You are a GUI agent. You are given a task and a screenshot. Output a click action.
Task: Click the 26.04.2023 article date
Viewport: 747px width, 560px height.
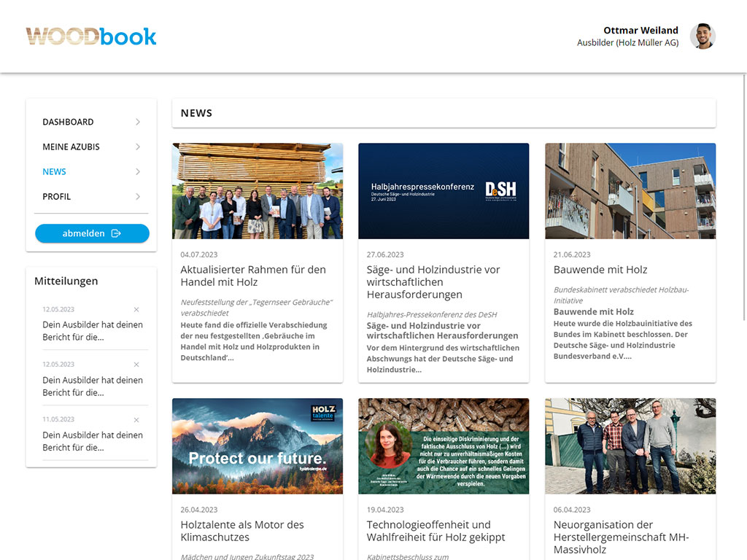coord(198,510)
